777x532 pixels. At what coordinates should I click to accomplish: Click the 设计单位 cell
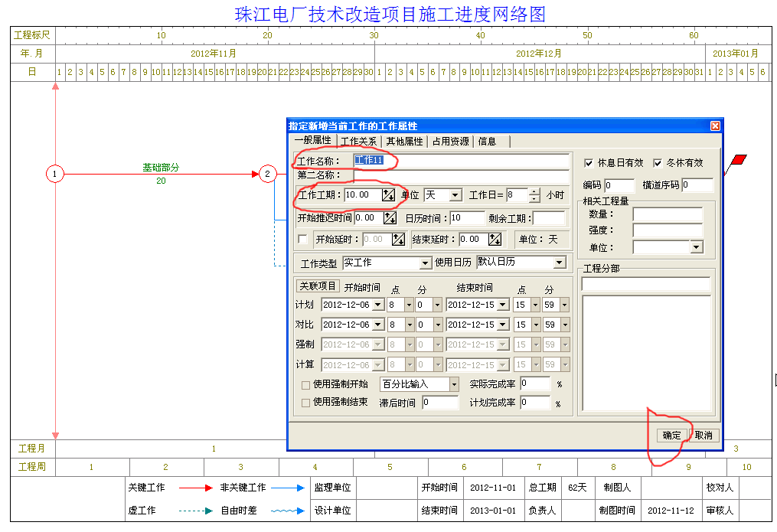pos(332,511)
